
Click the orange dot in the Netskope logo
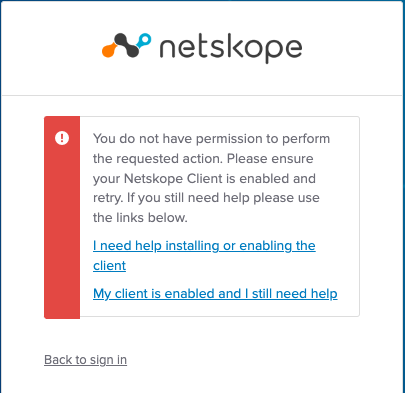click(108, 50)
